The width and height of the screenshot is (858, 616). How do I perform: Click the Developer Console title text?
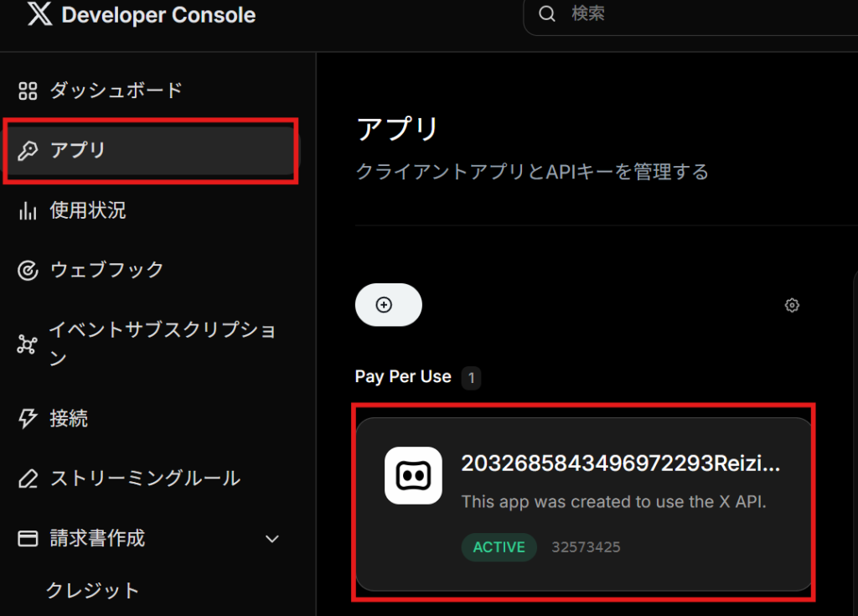click(x=158, y=15)
